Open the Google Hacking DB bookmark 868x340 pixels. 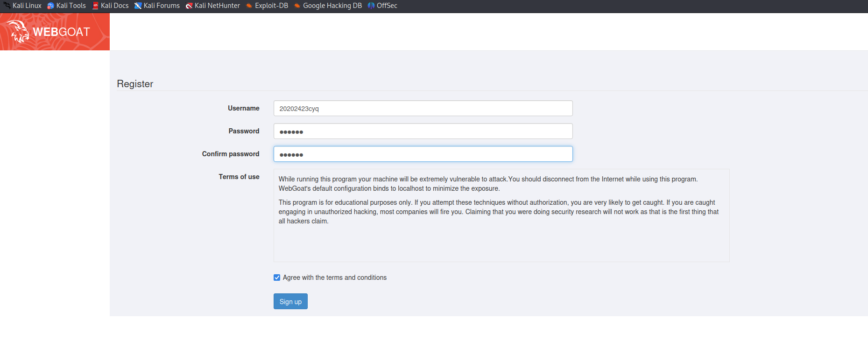point(328,6)
